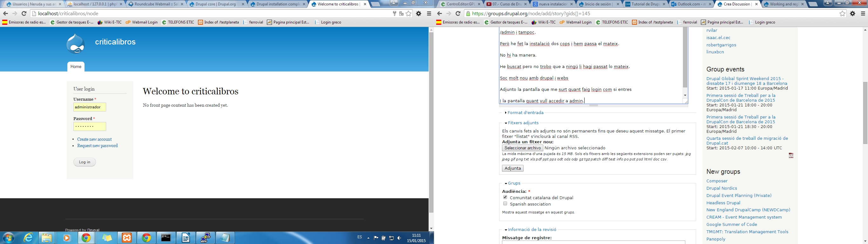Collapse the Informació de la revisió section

(532, 229)
